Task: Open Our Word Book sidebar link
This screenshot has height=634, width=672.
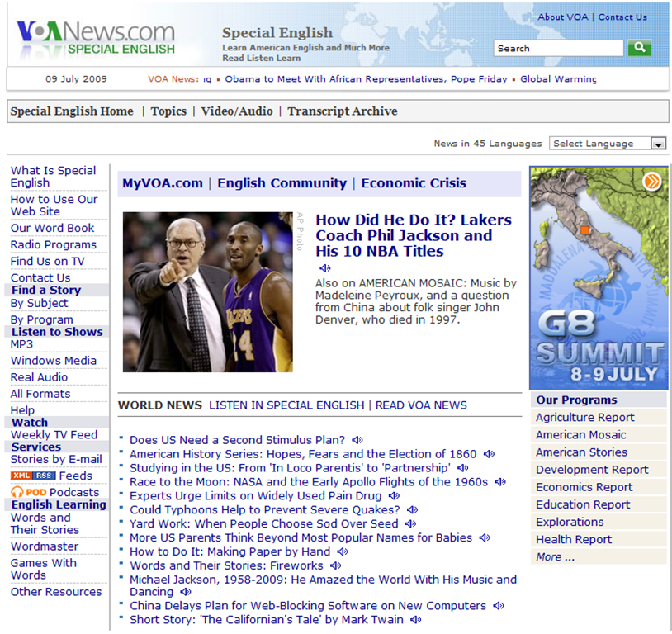Action: tap(52, 228)
